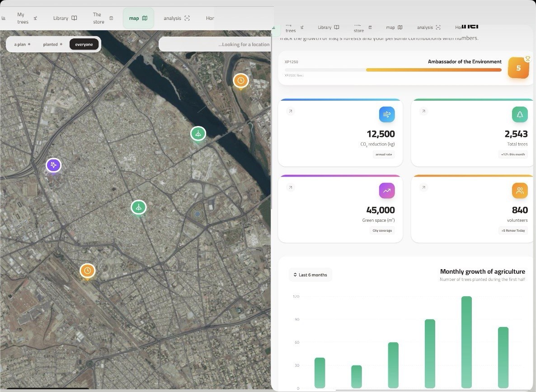Click the 'XP1250' label
This screenshot has width=536, height=392.
291,62
